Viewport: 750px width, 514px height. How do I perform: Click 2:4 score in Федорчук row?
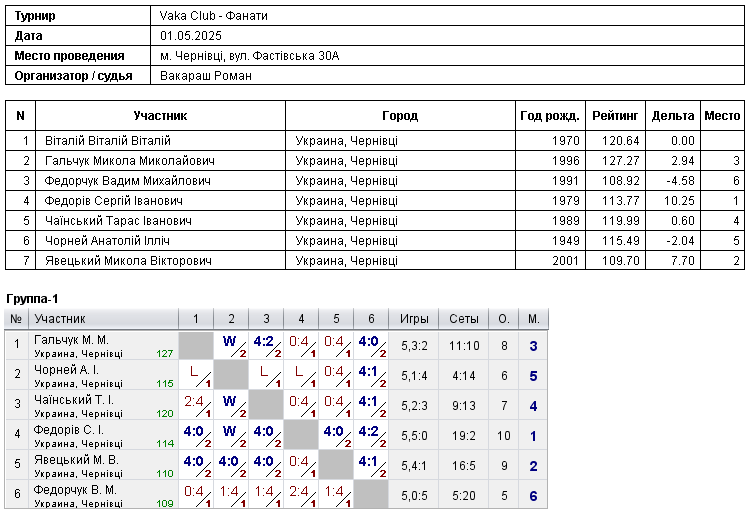299,492
